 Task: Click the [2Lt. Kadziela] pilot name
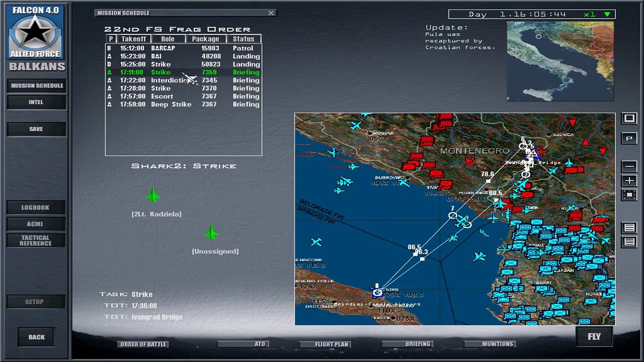coord(156,214)
